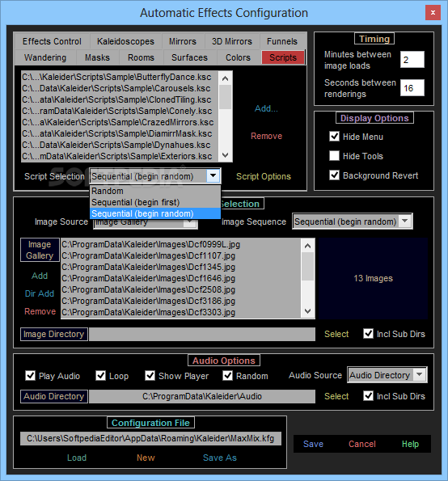The image size is (448, 481).
Task: Click image list scroll down arrow
Action: (308, 311)
